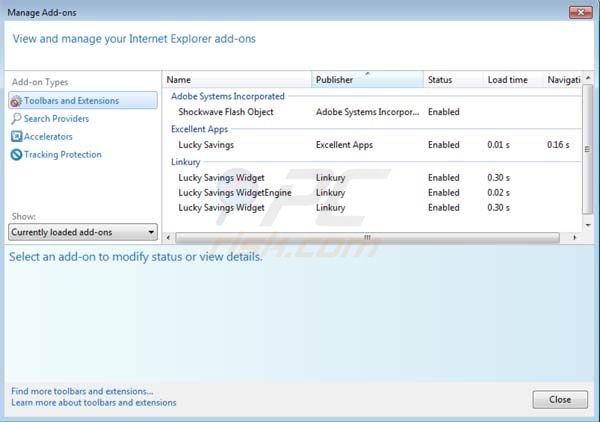Click Enabled status of Shockwave Flash Object
This screenshot has width=600, height=422.
[x=443, y=112]
